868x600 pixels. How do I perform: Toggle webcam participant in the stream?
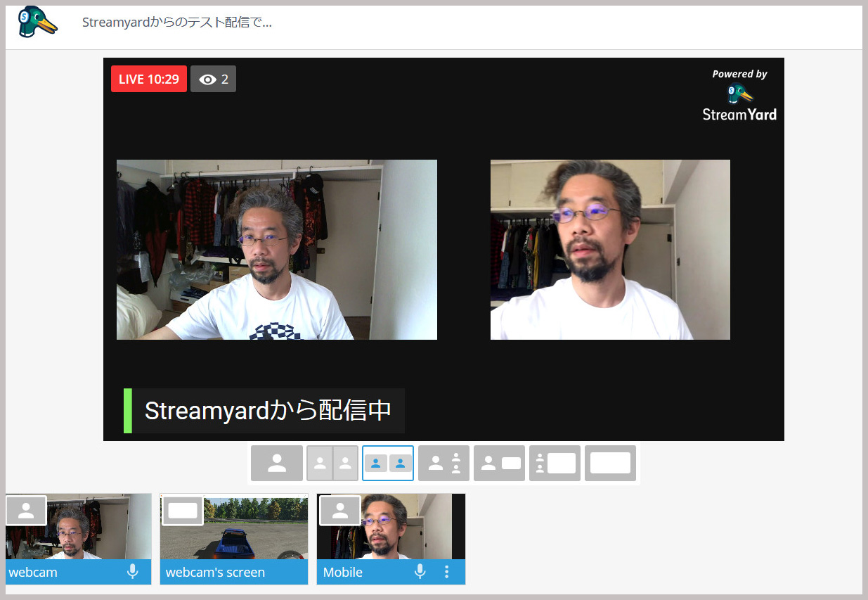pyautogui.click(x=26, y=511)
